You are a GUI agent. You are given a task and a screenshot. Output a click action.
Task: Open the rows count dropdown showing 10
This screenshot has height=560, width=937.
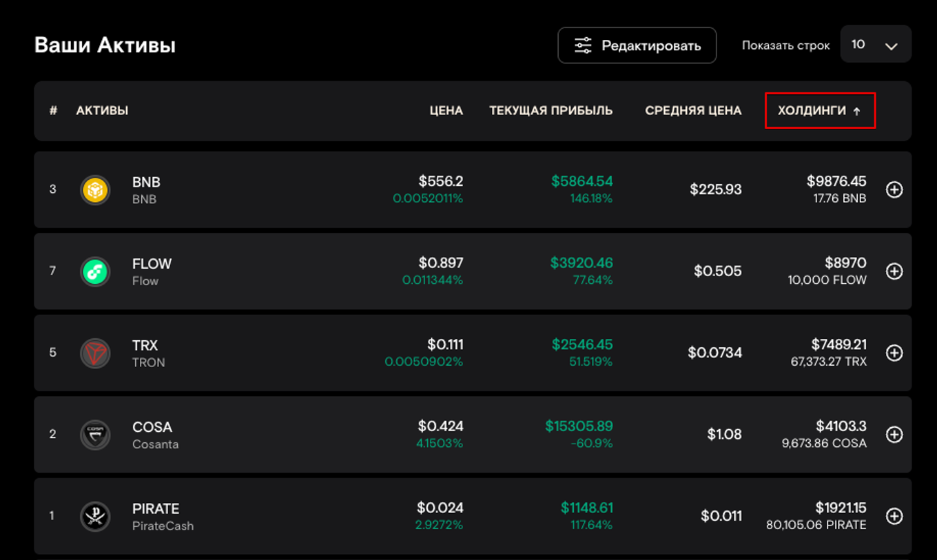[x=876, y=45]
